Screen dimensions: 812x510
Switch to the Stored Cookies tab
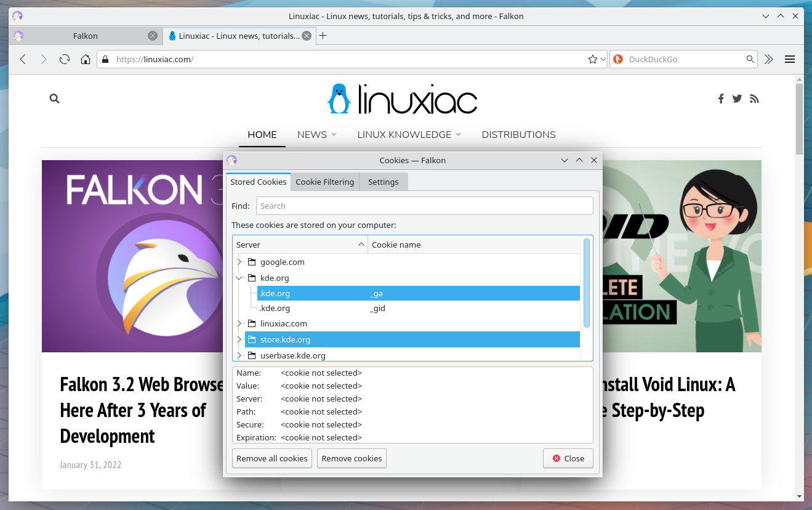(x=259, y=182)
